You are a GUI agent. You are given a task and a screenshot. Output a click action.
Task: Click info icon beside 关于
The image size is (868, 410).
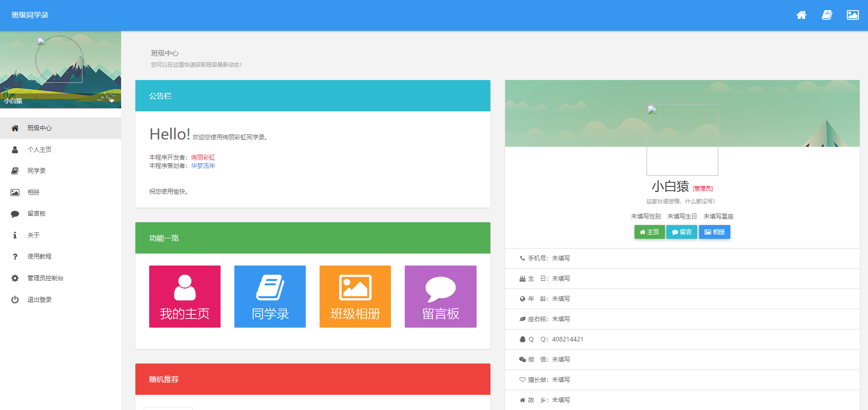point(15,235)
